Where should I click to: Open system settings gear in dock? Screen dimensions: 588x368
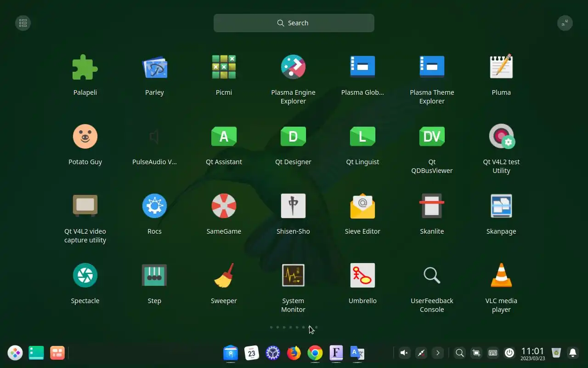pyautogui.click(x=273, y=353)
